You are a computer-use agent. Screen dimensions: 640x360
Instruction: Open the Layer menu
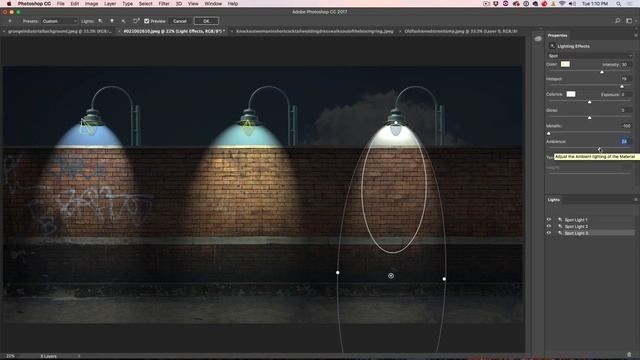click(110, 4)
